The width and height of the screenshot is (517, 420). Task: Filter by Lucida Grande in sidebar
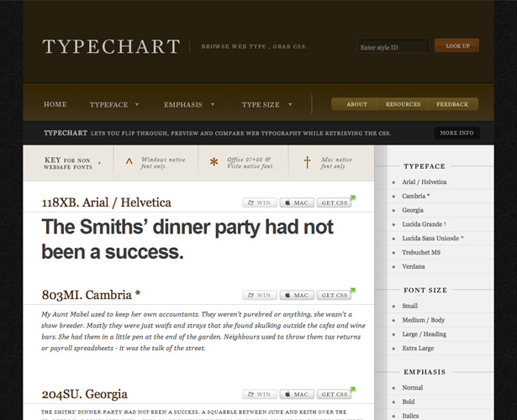424,224
